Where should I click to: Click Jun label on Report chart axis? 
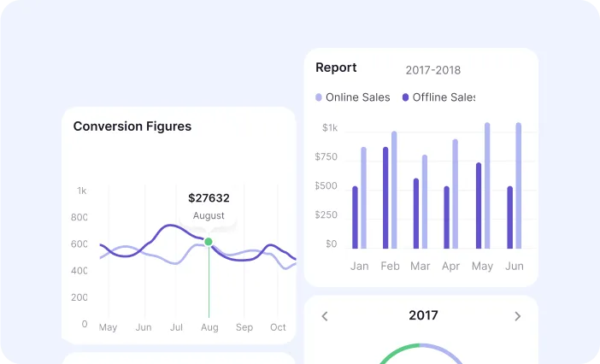pos(515,266)
